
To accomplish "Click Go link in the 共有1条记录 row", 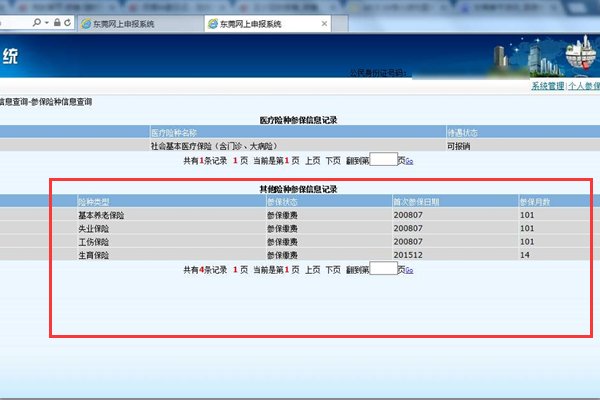I will pyautogui.click(x=409, y=162).
